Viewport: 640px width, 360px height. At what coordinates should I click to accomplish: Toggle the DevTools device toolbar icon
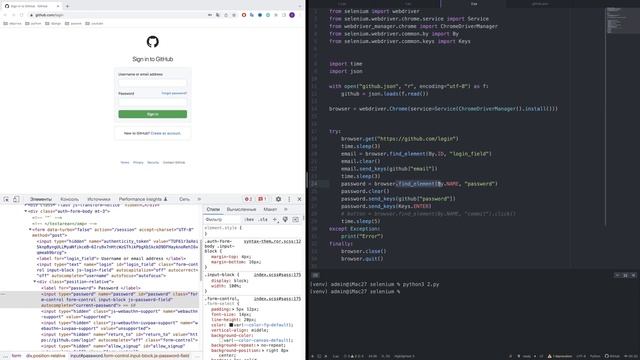[x=16, y=199]
